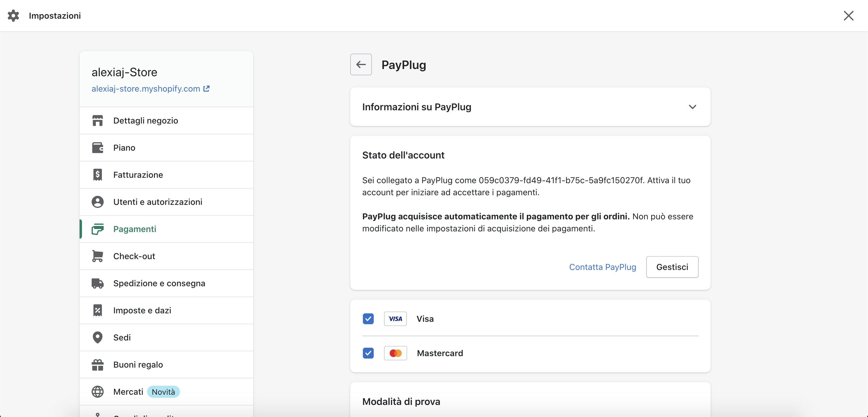This screenshot has width=868, height=417.
Task: Click the Utenti e autorizzazioni person icon
Action: point(98,202)
